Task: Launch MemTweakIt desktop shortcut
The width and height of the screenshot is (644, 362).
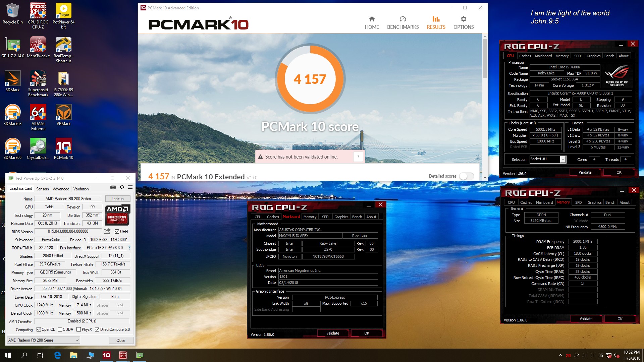Action: click(38, 48)
